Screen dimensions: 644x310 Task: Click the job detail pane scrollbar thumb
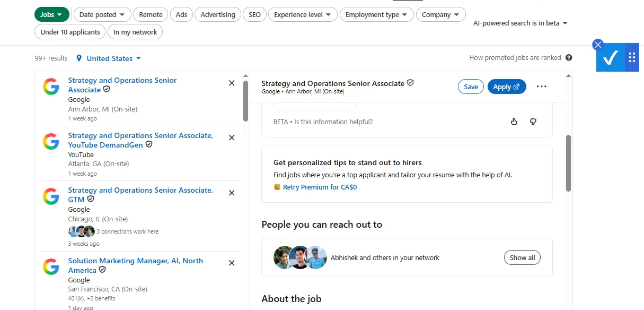click(x=569, y=163)
